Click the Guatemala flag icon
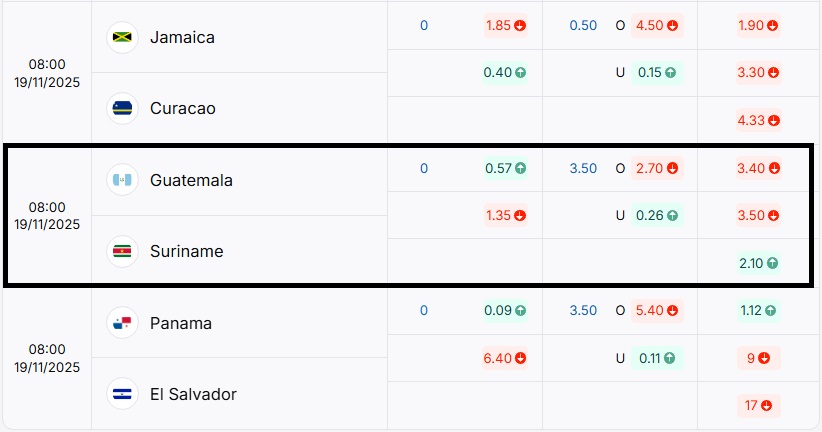This screenshot has width=822, height=432. pyautogui.click(x=124, y=180)
